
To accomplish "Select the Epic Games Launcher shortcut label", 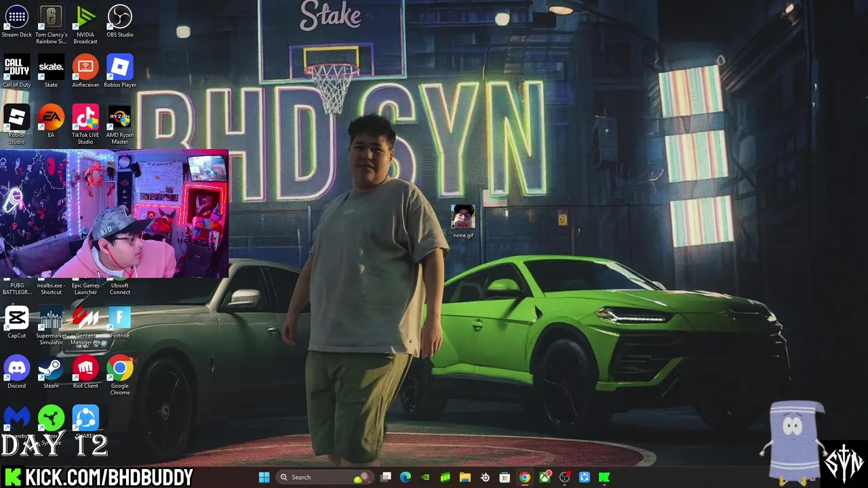I will (85, 289).
